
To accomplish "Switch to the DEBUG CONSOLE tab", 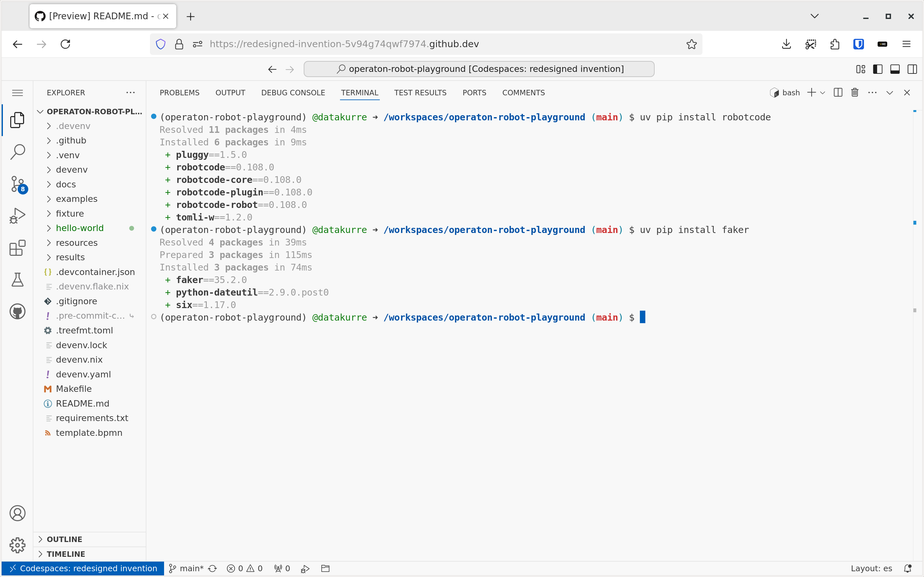I will coord(293,93).
